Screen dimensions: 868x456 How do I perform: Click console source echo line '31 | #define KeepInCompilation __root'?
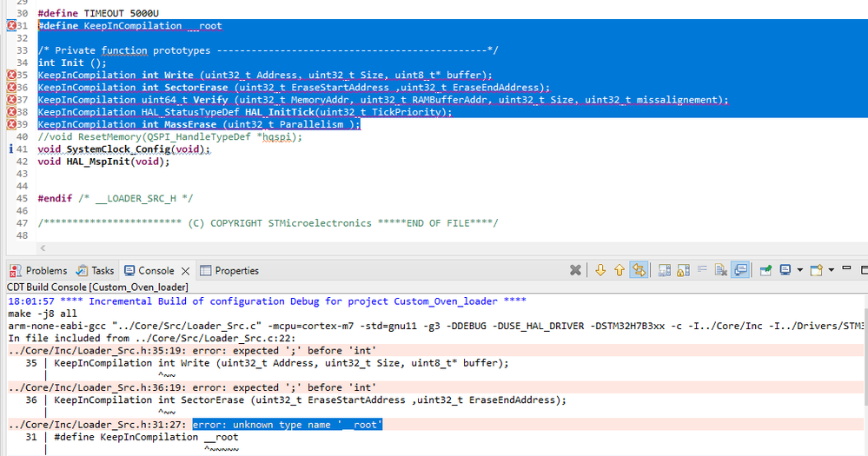(132, 437)
